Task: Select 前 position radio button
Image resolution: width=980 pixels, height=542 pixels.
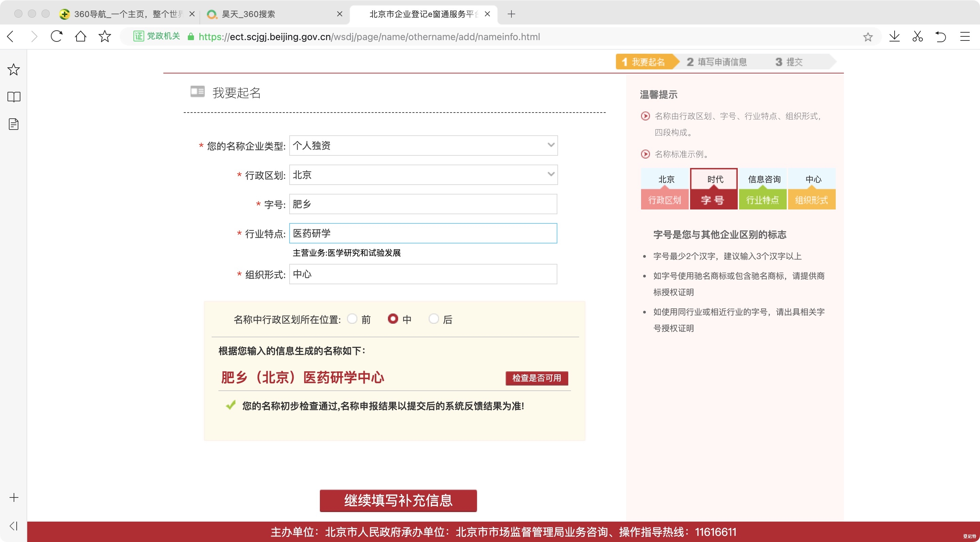Action: pyautogui.click(x=352, y=319)
